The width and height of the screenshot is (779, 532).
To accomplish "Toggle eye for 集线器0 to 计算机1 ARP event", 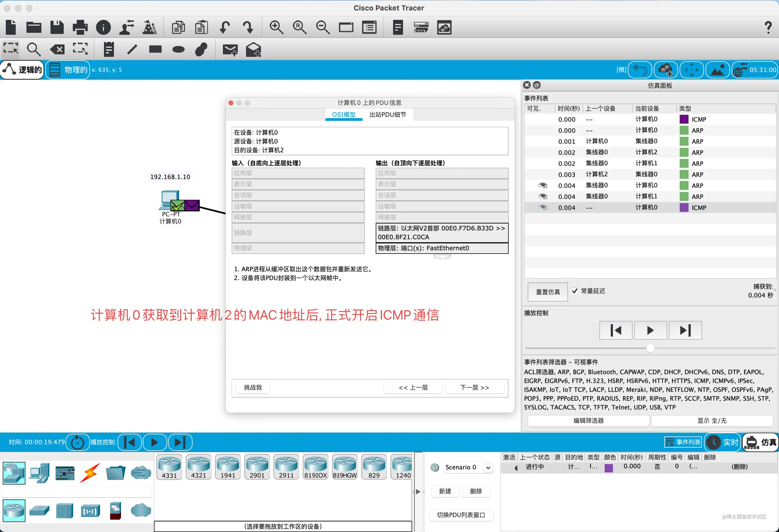I will pos(543,196).
